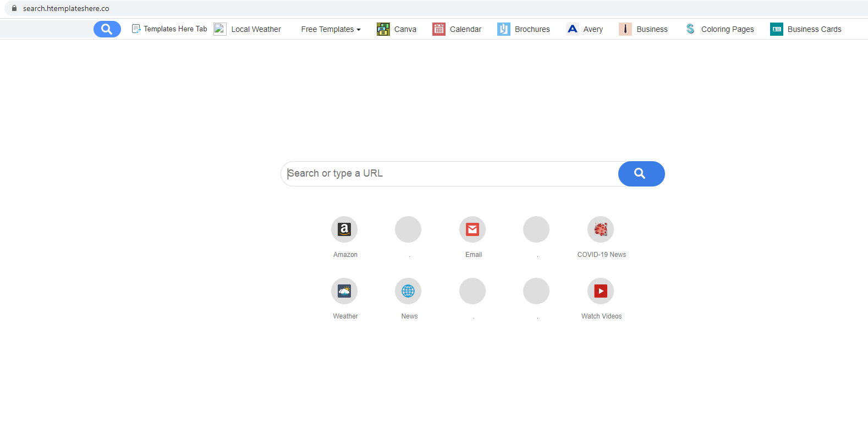Click the browser address bar URL
868x428 pixels.
pyautogui.click(x=66, y=8)
